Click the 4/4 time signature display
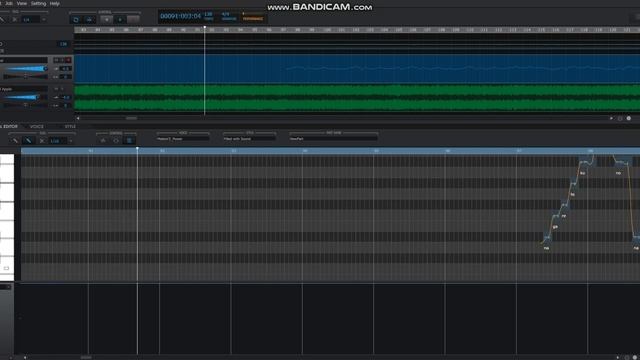This screenshot has width=640, height=360. pos(225,14)
